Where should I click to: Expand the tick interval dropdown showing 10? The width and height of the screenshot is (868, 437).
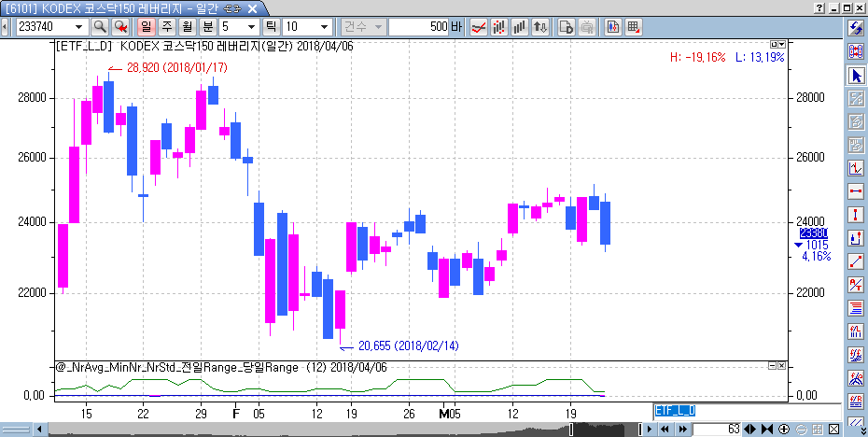[x=324, y=26]
